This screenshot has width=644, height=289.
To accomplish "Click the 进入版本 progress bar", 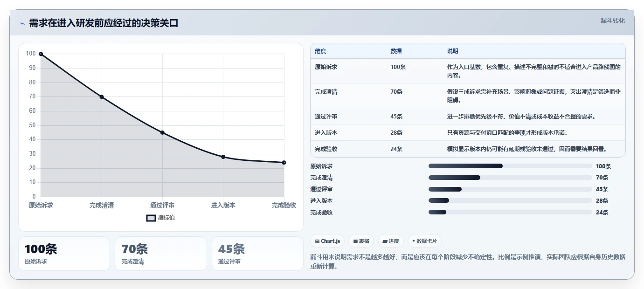I will [x=510, y=201].
